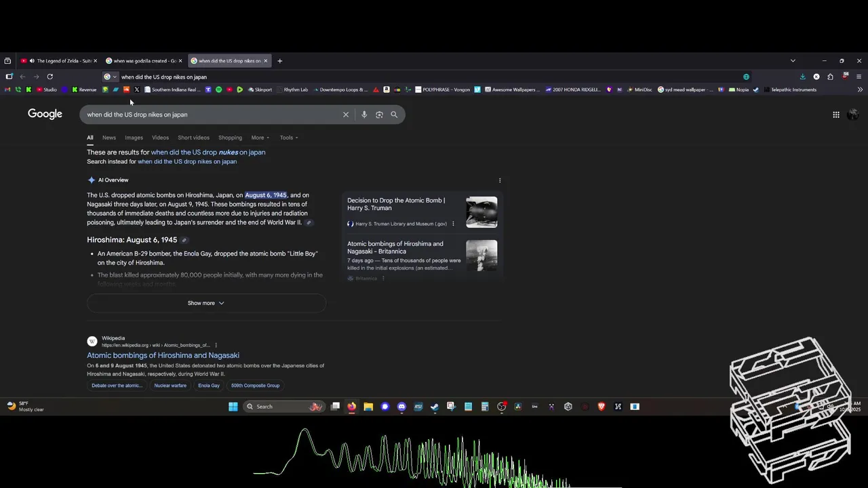Mute the Legend of Zelda tab audio
Image resolution: width=868 pixels, height=488 pixels.
32,61
